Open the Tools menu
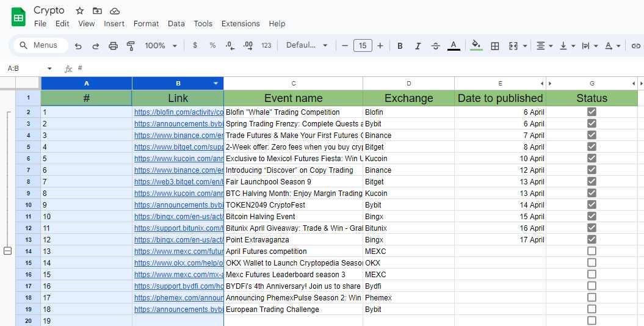Screen dimensions: 644x326 pyautogui.click(x=203, y=23)
